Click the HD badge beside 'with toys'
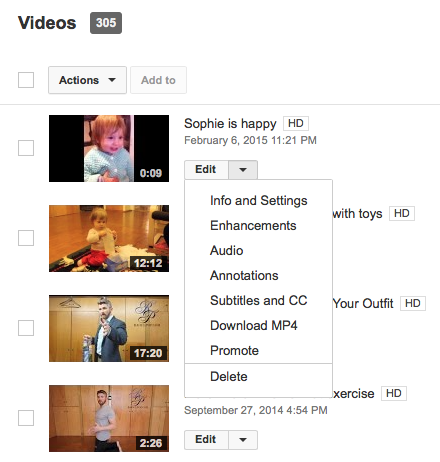Viewport: 440px width, 462px height. [x=402, y=213]
